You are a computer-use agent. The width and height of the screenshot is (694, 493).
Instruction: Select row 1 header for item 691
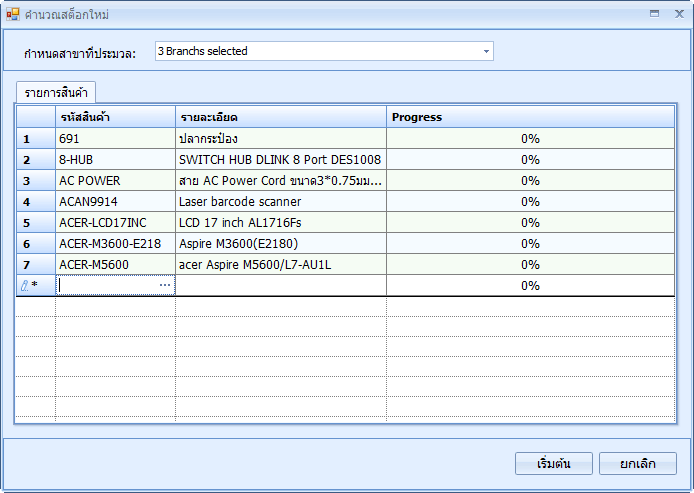[35, 139]
